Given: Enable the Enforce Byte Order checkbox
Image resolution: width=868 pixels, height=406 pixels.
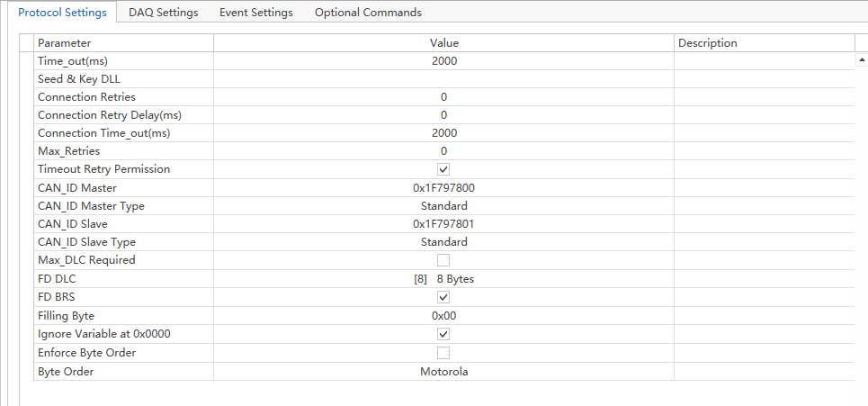Looking at the screenshot, I should click(x=443, y=353).
